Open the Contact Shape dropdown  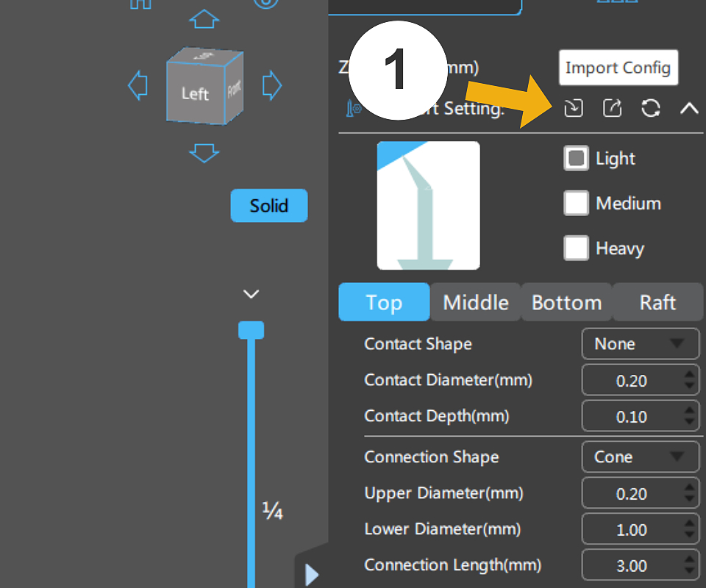[x=640, y=344]
